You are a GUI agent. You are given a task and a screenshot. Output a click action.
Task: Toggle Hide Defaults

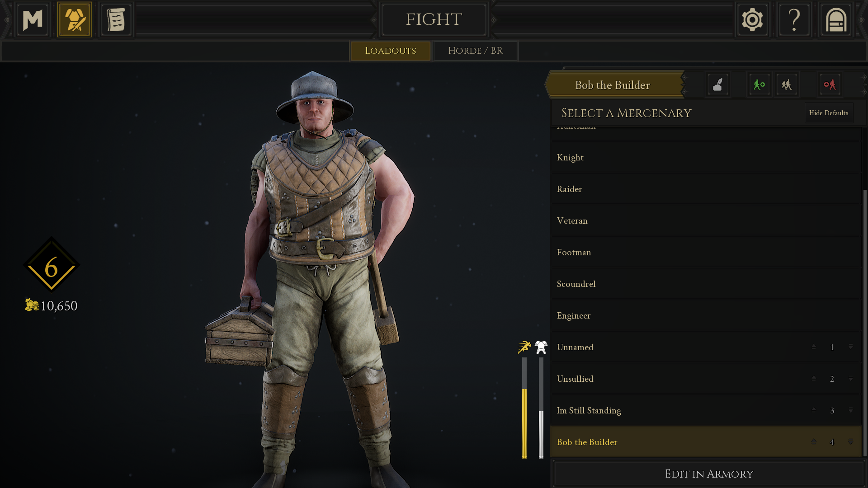tap(829, 113)
